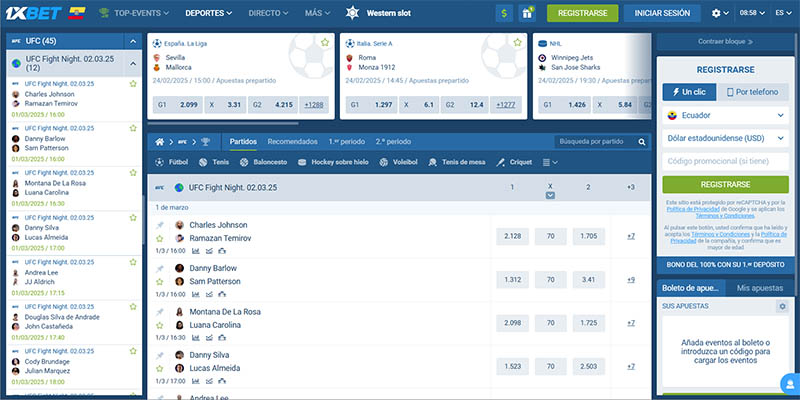This screenshot has width=800, height=400.
Task: Click the Ecuador flag icon in header
Action: (78, 13)
